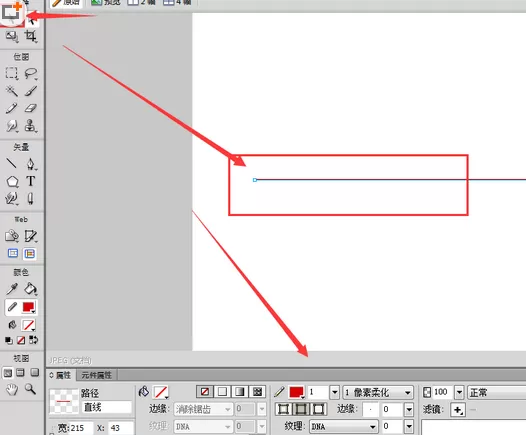
Task: Edit the X position field 43
Action: pos(121,428)
